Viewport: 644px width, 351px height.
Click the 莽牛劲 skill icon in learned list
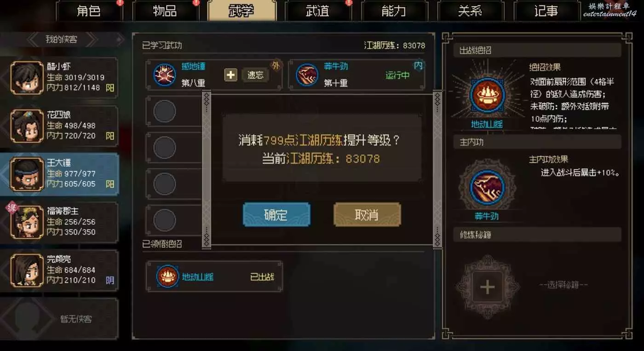click(x=307, y=75)
